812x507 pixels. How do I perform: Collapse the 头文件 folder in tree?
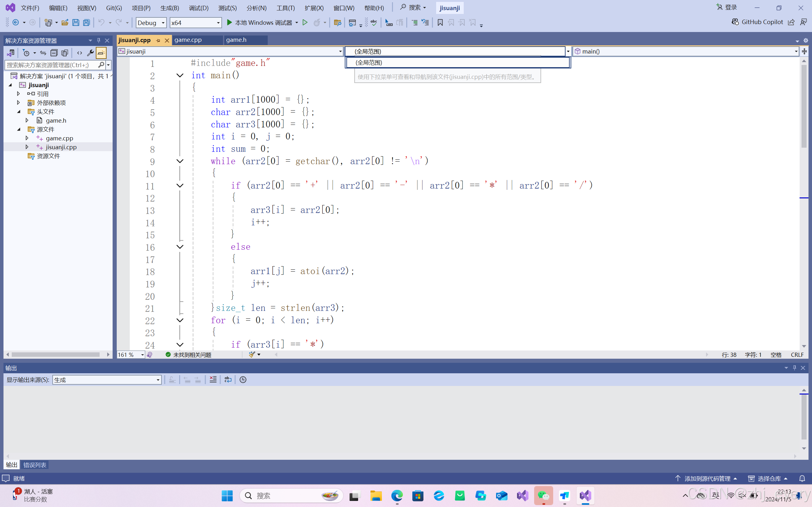(19, 112)
